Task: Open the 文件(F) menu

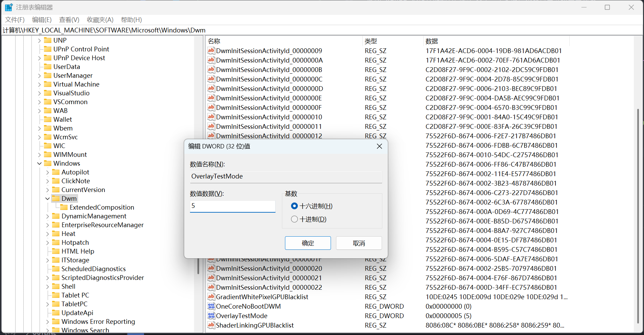Action: point(15,20)
